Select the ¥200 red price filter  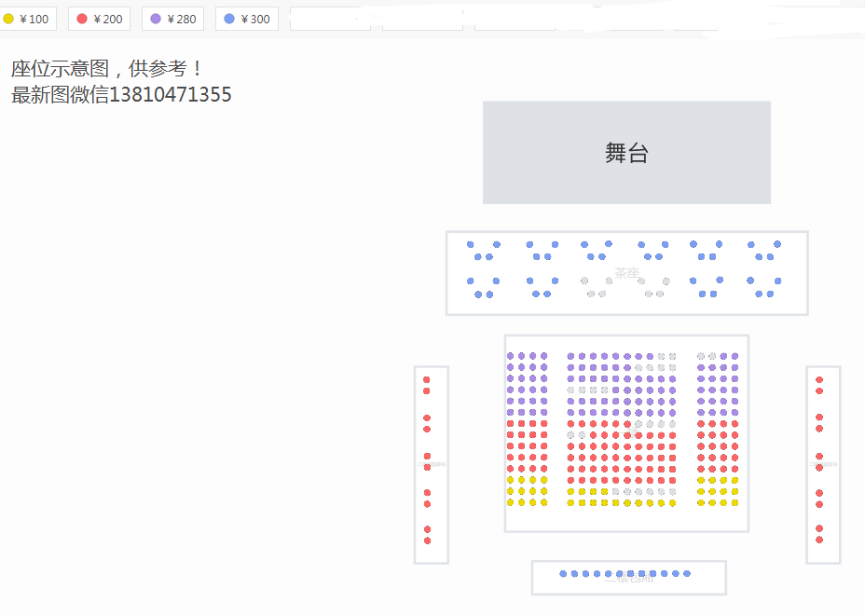[x=100, y=19]
